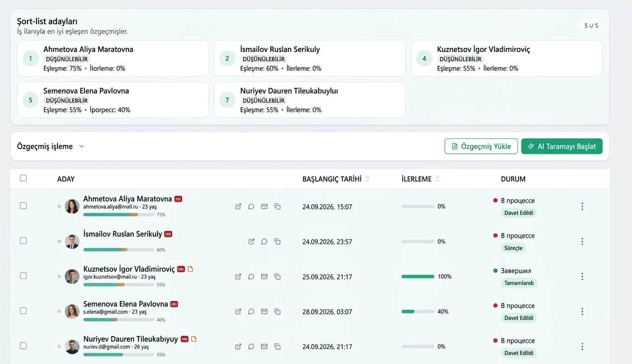This screenshot has width=632, height=364.
Task: Open chat icon for İsmailov Ruslan Serikuly
Action: pyautogui.click(x=264, y=241)
